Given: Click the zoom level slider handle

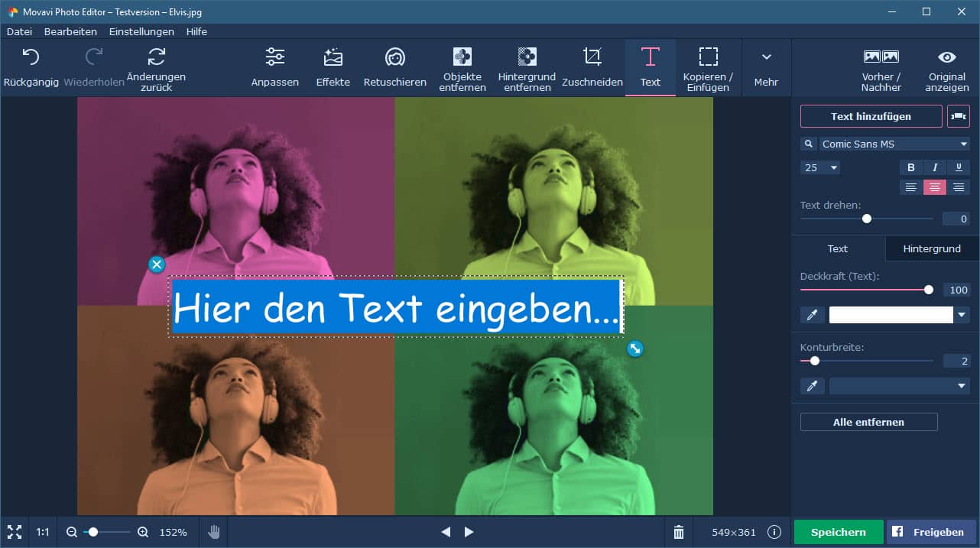Looking at the screenshot, I should point(93,532).
